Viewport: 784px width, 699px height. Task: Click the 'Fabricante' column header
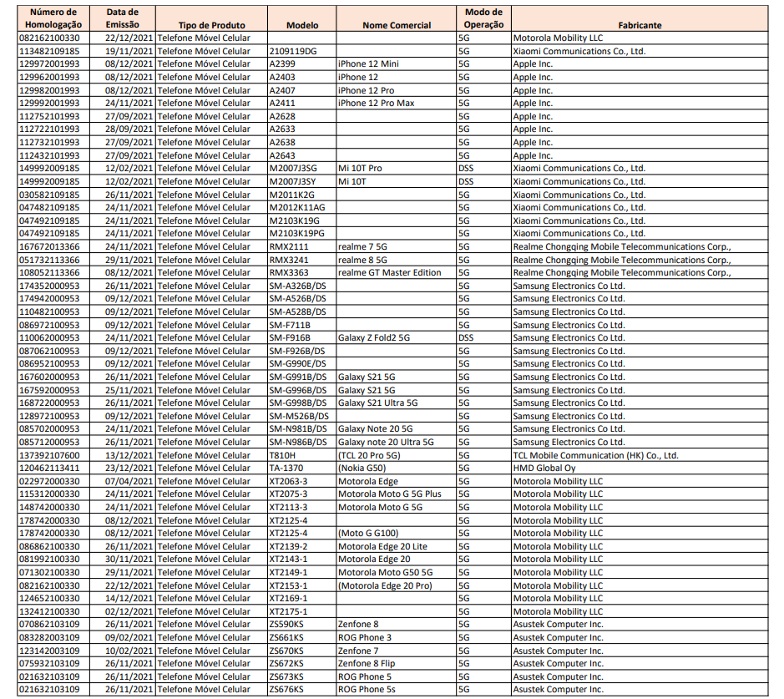[640, 18]
